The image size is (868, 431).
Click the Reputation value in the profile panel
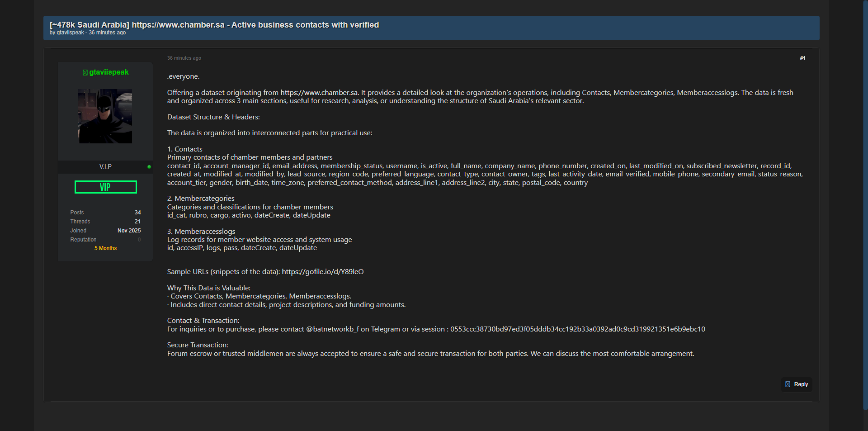point(139,240)
